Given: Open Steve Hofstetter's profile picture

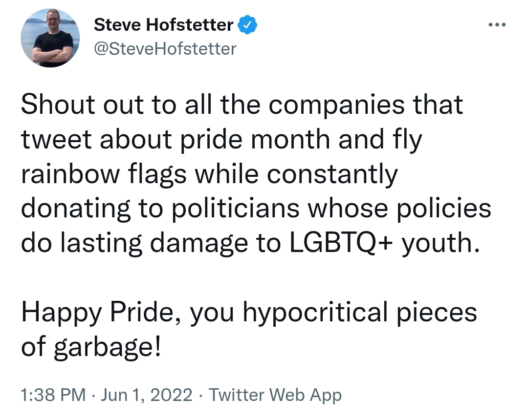Looking at the screenshot, I should [50, 38].
